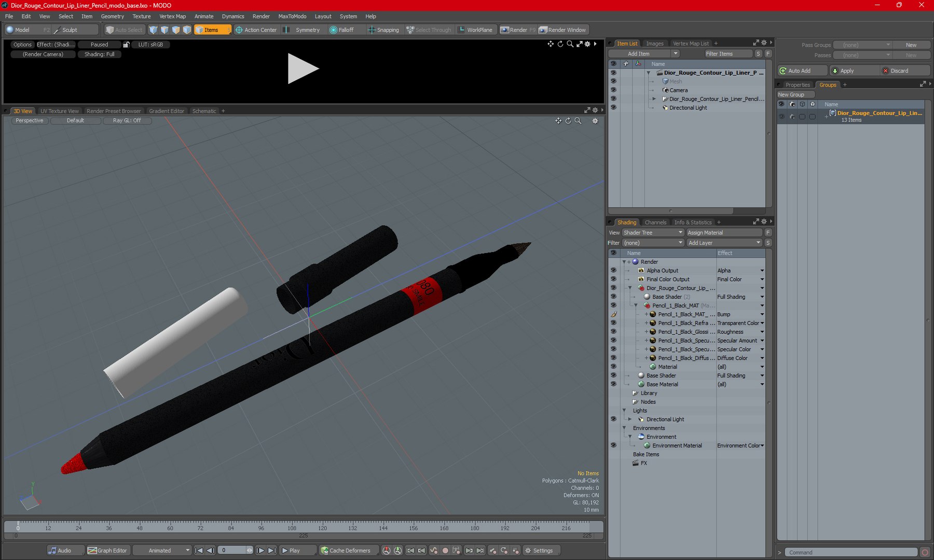
Task: Click the zoom icon in render preview
Action: (570, 44)
